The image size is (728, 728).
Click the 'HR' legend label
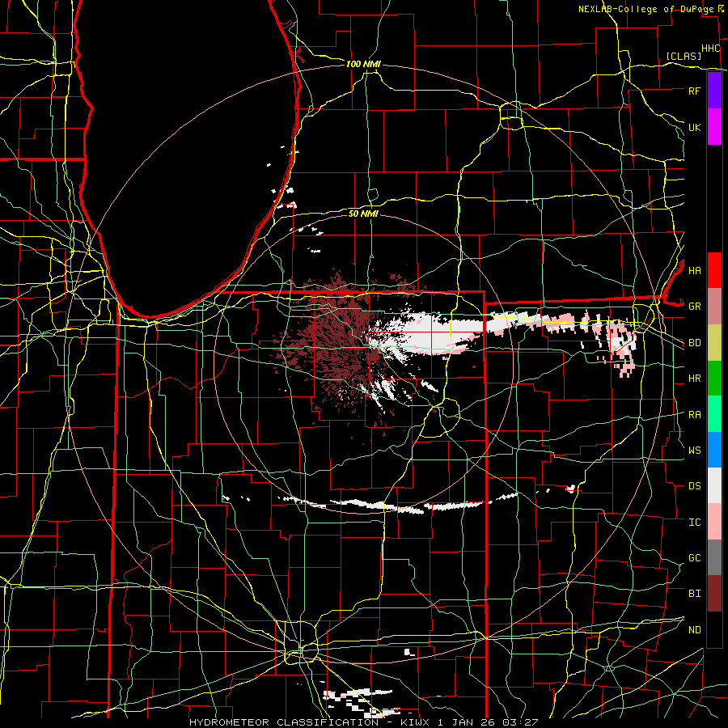click(694, 379)
